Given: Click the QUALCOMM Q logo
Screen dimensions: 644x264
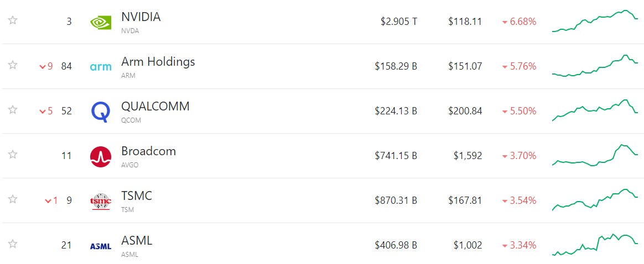Looking at the screenshot, I should tap(101, 112).
